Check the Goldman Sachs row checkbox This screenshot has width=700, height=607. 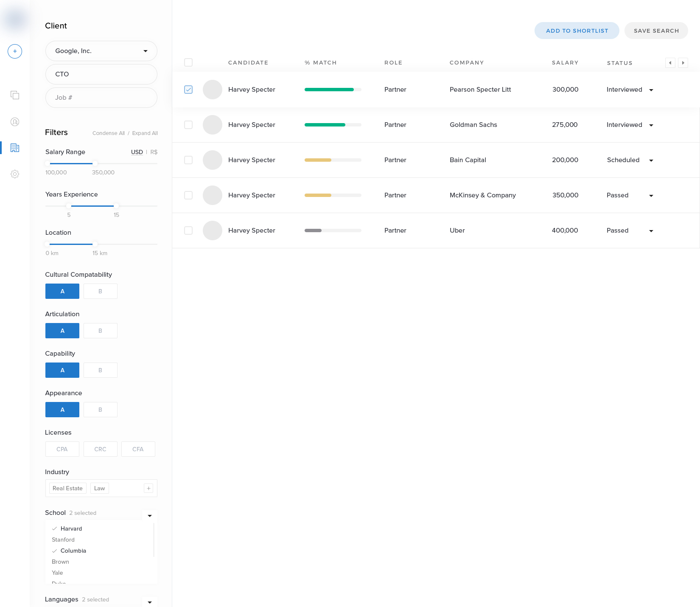coord(188,125)
